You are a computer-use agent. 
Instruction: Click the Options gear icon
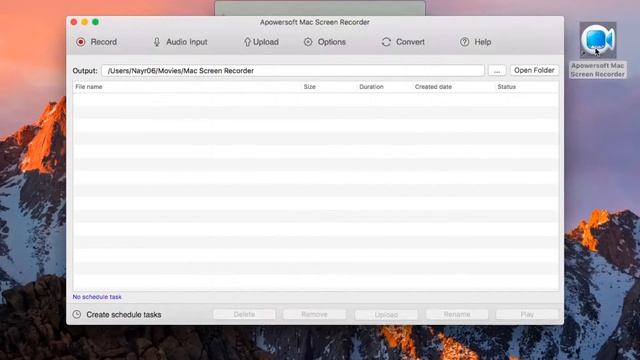pyautogui.click(x=308, y=42)
